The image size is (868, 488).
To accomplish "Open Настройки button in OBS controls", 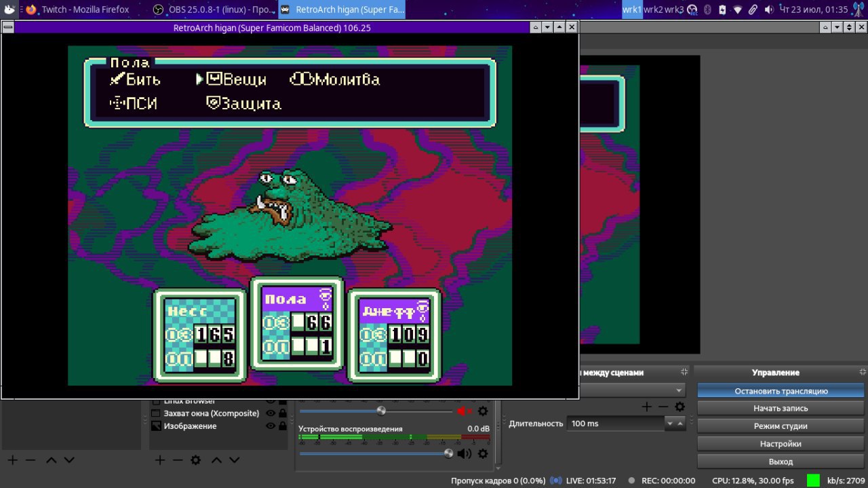I will coord(781,444).
